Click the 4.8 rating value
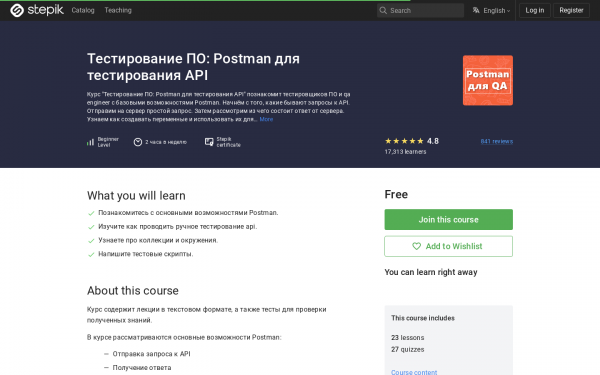600x375 pixels. click(433, 141)
